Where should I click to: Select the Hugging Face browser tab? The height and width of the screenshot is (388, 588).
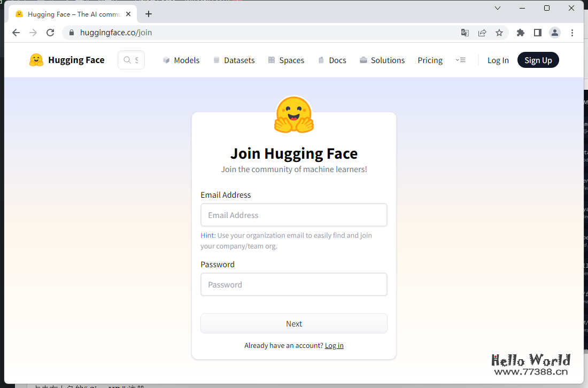pos(69,13)
